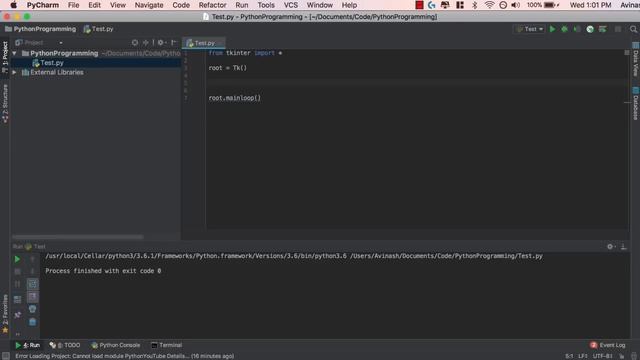Viewport: 640px width, 360px height.
Task: Collapse the PythonProgramming project folder
Action: [x=14, y=53]
